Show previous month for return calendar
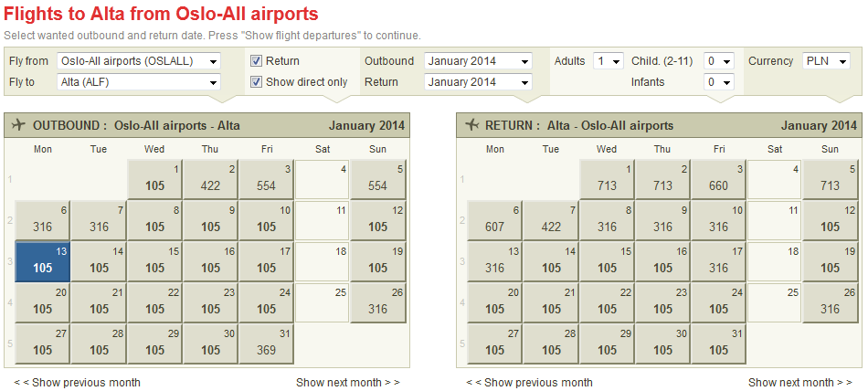 [529, 383]
